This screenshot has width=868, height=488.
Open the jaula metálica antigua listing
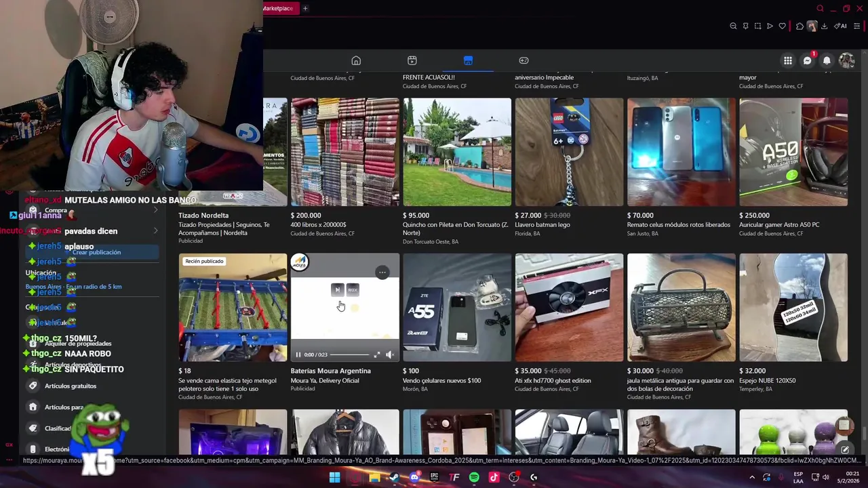[x=682, y=308]
